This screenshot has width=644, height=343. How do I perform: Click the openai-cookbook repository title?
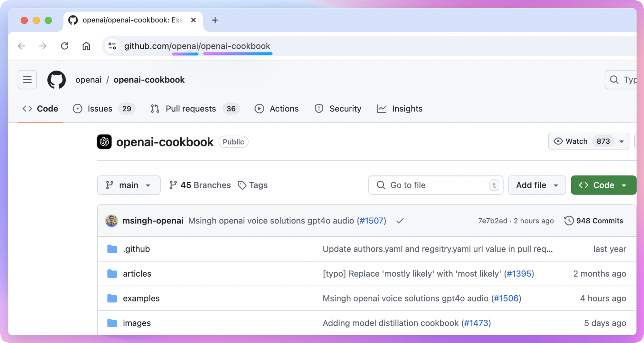(165, 142)
